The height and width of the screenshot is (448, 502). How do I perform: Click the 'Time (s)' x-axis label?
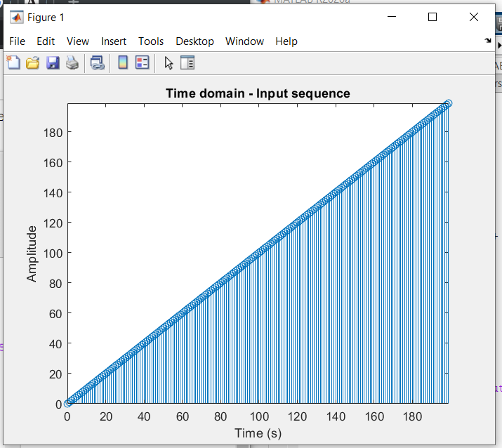tap(258, 433)
